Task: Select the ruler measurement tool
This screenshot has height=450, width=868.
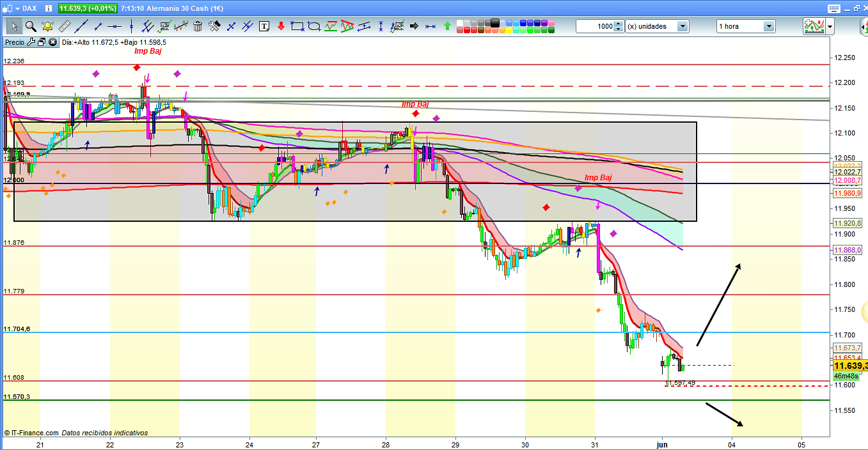Action: [64, 26]
